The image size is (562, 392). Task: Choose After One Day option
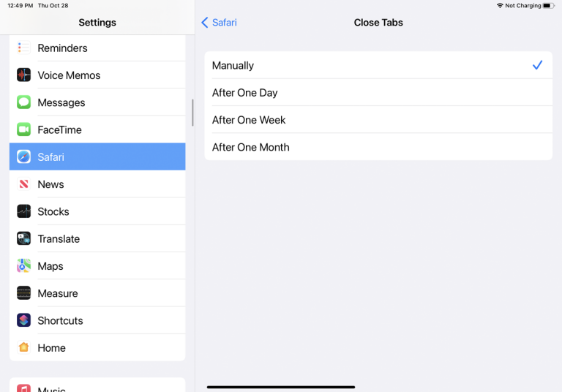point(378,93)
